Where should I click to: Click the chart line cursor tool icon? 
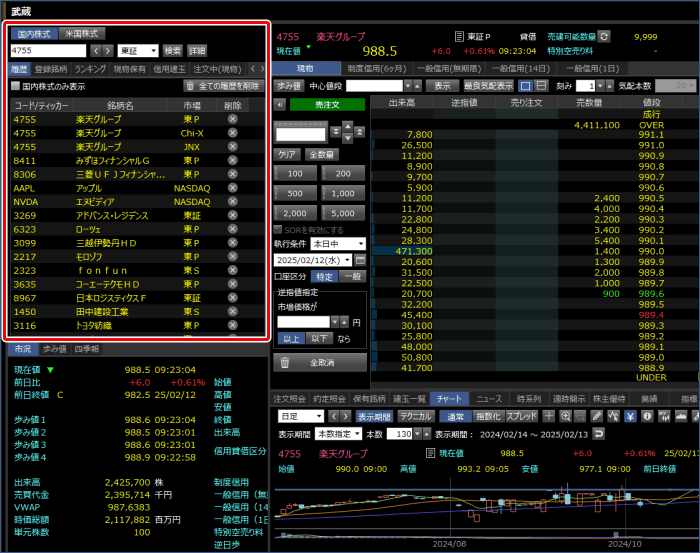click(x=613, y=416)
